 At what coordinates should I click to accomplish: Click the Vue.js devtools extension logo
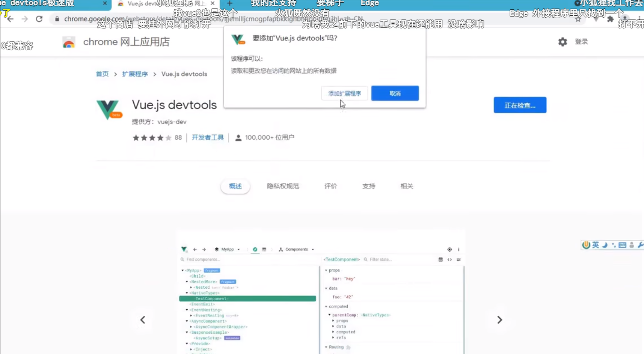[x=109, y=110]
